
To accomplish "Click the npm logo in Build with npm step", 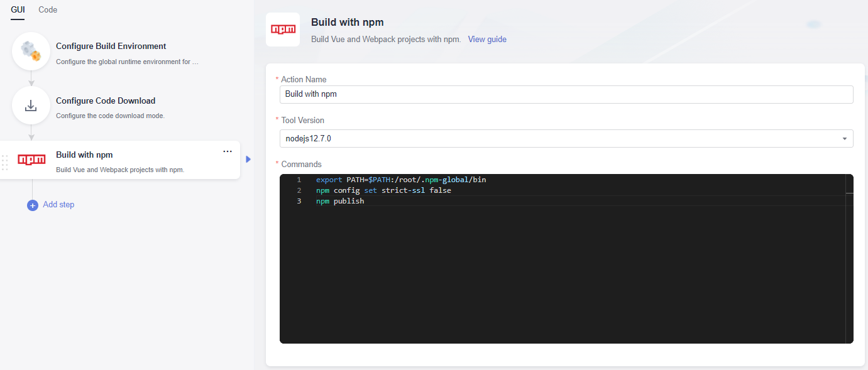I will [31, 160].
